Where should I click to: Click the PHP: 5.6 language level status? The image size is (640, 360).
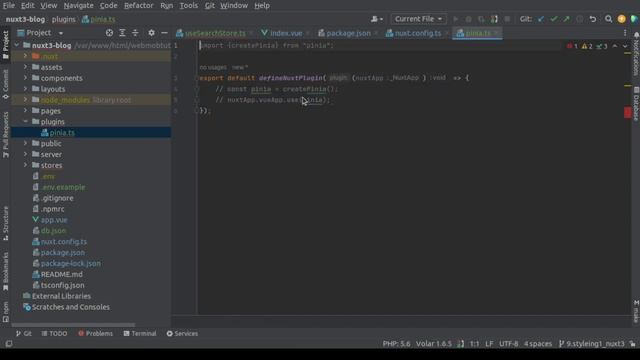click(x=396, y=344)
